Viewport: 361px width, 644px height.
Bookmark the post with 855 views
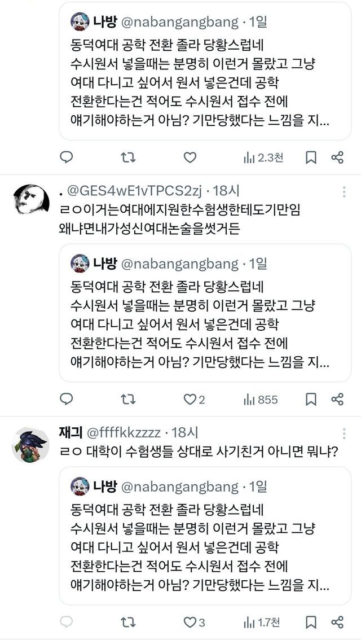click(x=311, y=399)
